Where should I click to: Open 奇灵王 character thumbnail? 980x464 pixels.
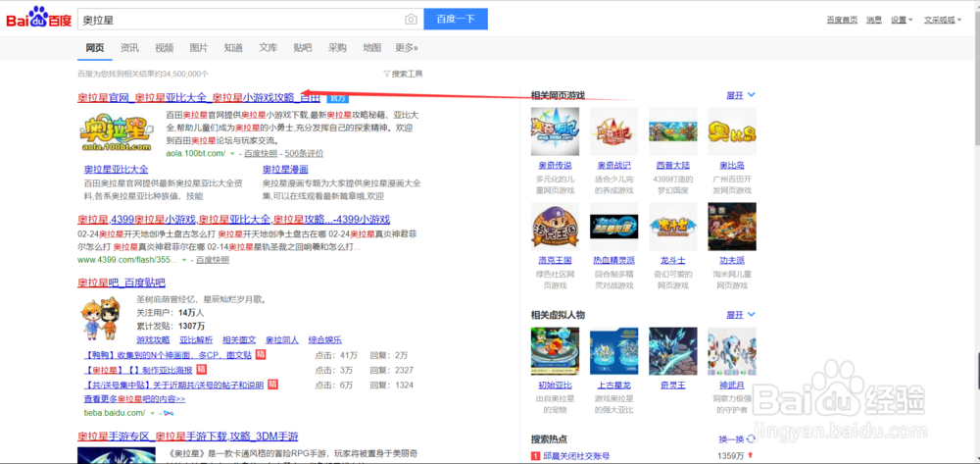pos(673,351)
